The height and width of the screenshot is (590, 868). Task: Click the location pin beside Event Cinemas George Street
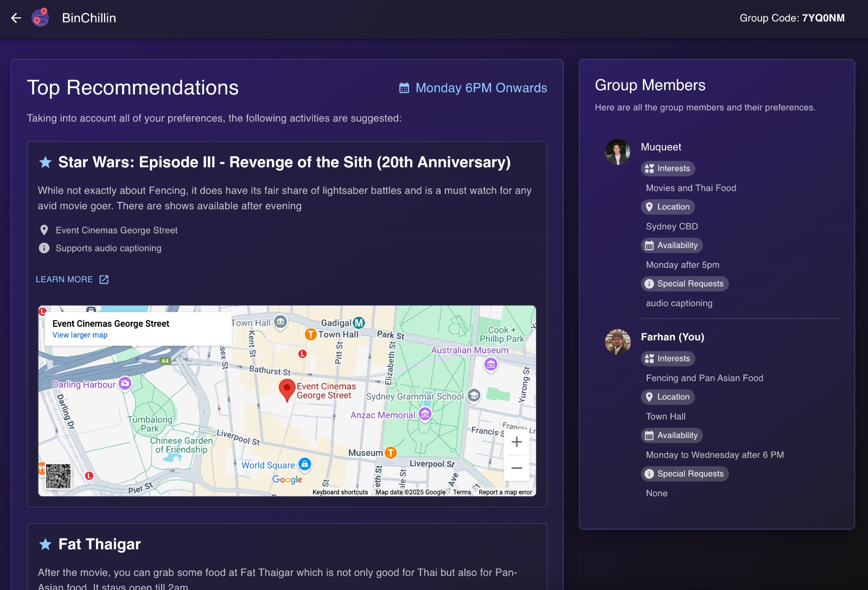44,230
